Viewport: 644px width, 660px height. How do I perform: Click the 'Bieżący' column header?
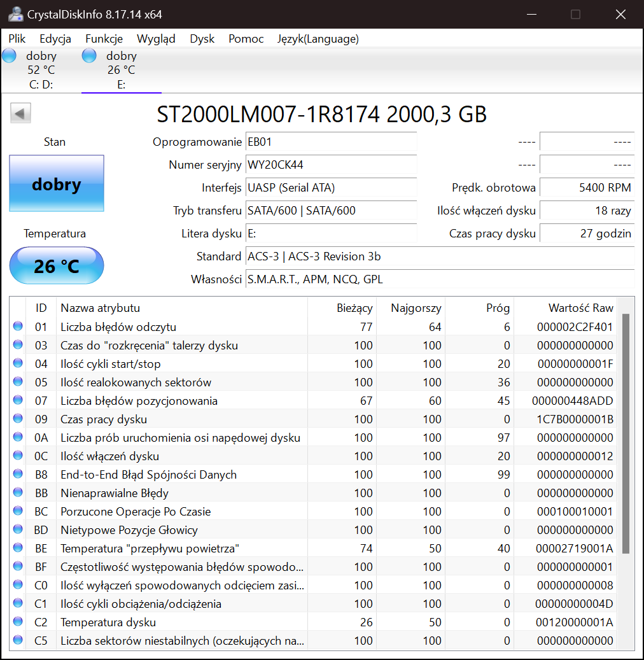(342, 308)
